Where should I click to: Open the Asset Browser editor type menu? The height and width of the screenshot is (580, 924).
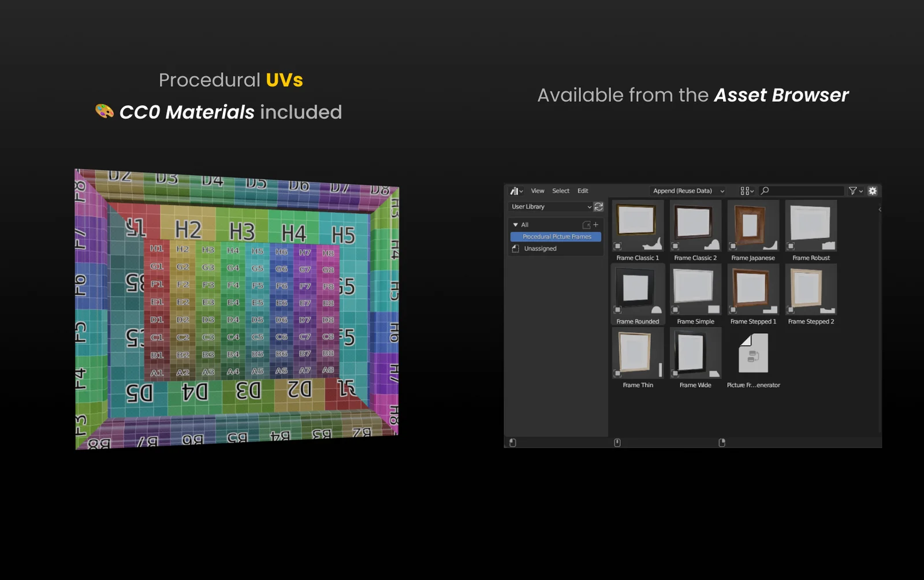click(516, 191)
